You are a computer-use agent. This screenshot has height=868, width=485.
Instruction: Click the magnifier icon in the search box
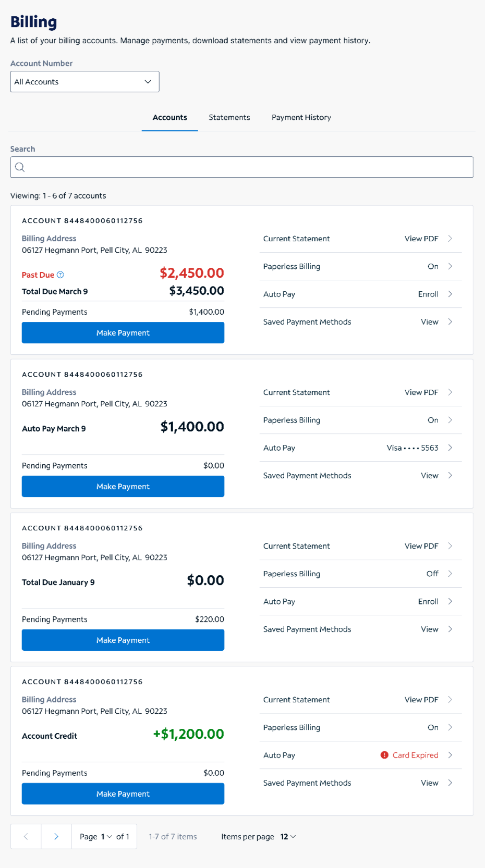pyautogui.click(x=20, y=167)
